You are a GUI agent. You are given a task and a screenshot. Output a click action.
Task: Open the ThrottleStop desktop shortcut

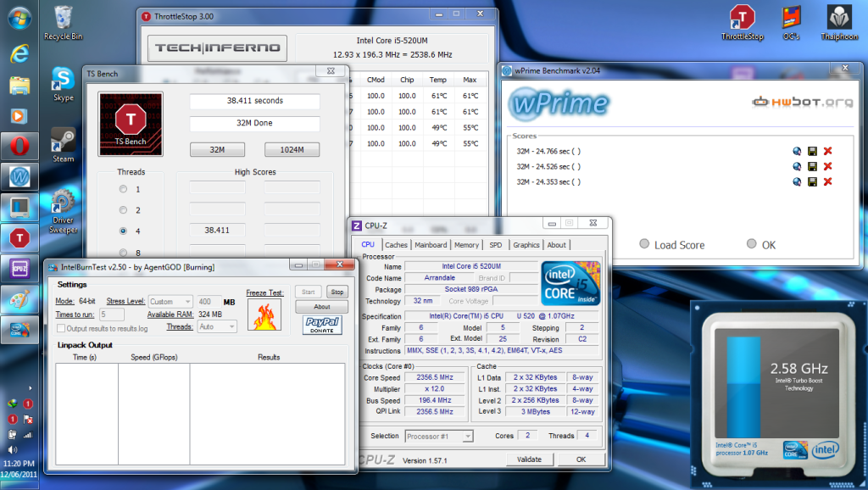pos(743,23)
